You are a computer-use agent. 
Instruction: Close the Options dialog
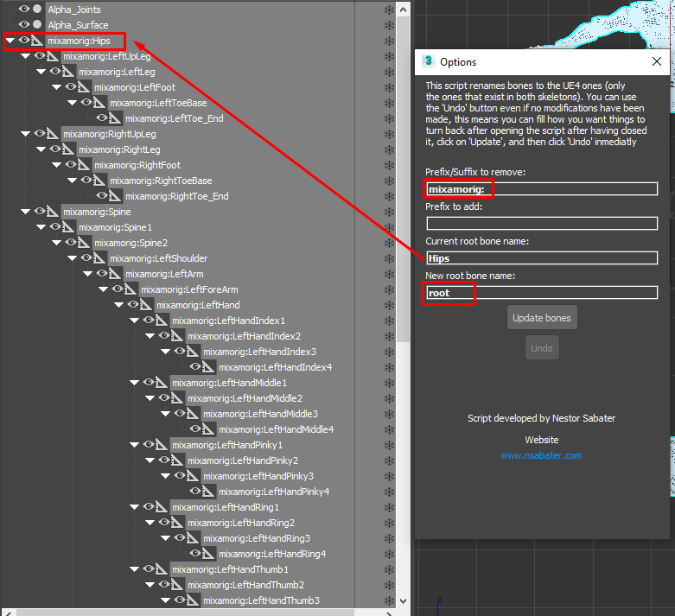(x=657, y=61)
